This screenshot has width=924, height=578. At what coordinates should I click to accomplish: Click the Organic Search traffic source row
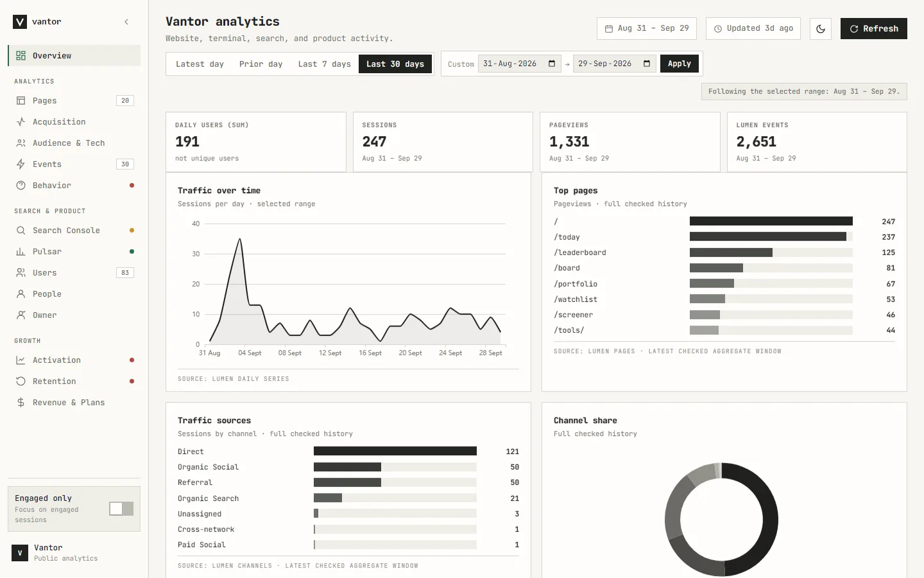(x=348, y=498)
